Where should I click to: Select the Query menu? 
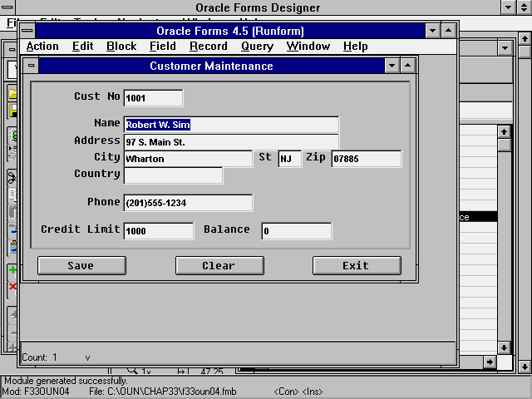click(257, 47)
